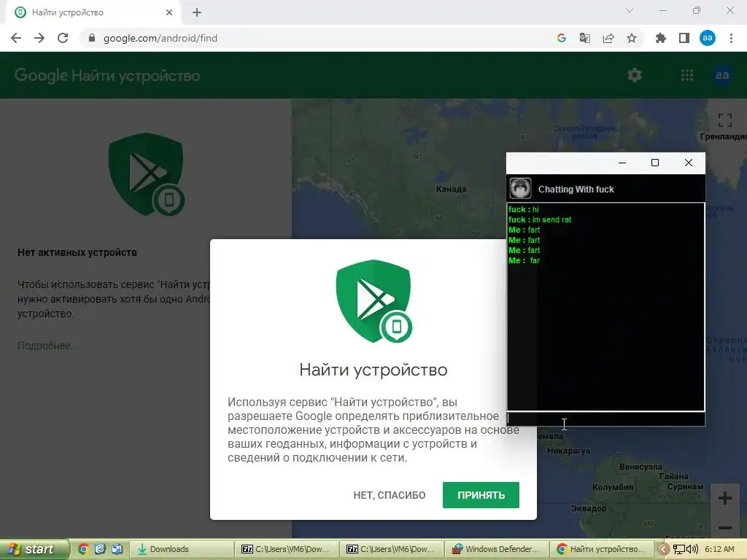Click the chat message input field

point(605,419)
